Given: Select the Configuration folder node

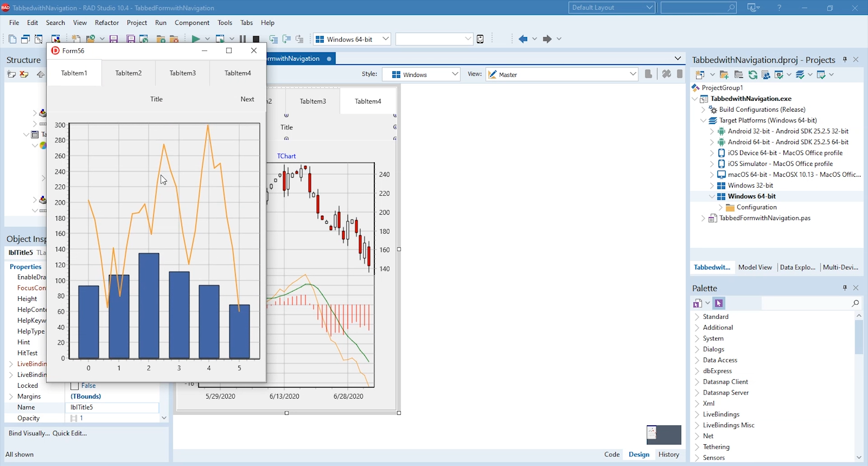Looking at the screenshot, I should click(756, 207).
